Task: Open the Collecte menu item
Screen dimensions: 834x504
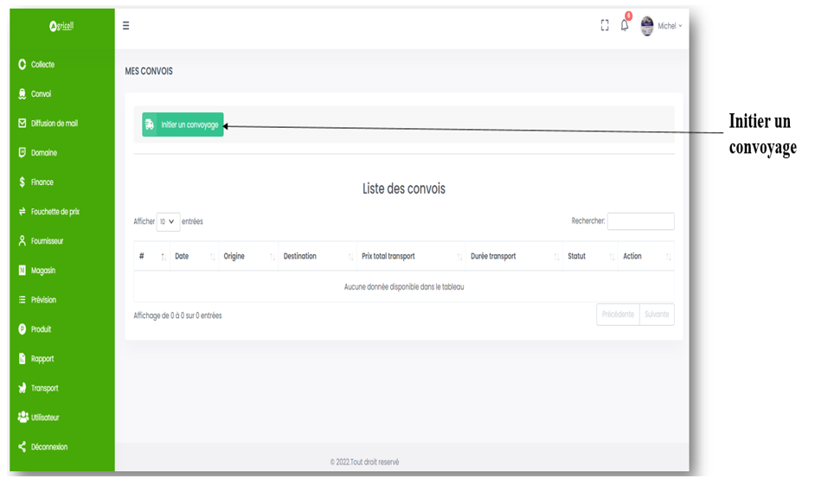Action: click(42, 65)
